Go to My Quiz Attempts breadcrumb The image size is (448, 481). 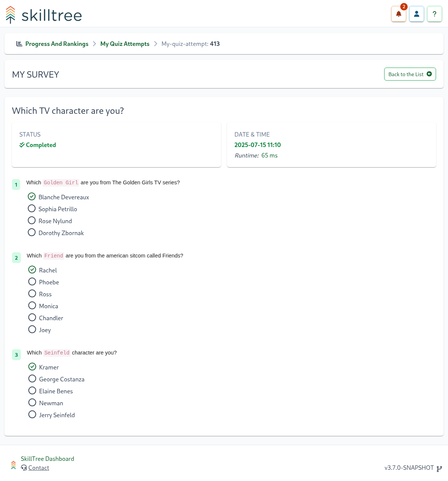pyautogui.click(x=125, y=44)
